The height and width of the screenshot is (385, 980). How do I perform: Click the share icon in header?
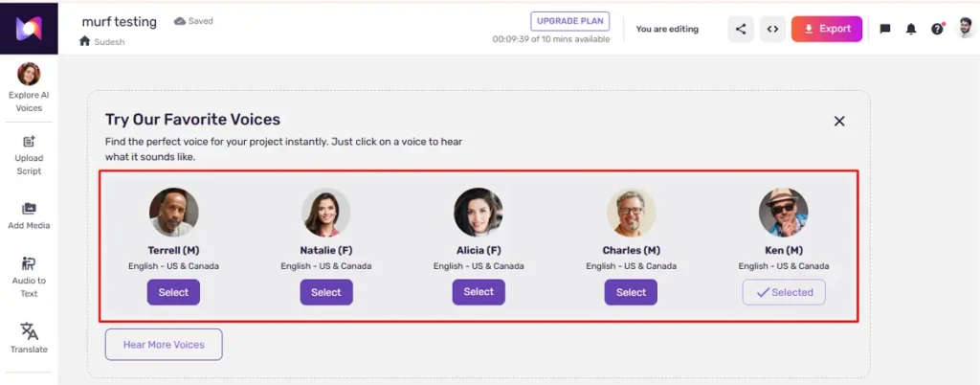(741, 29)
